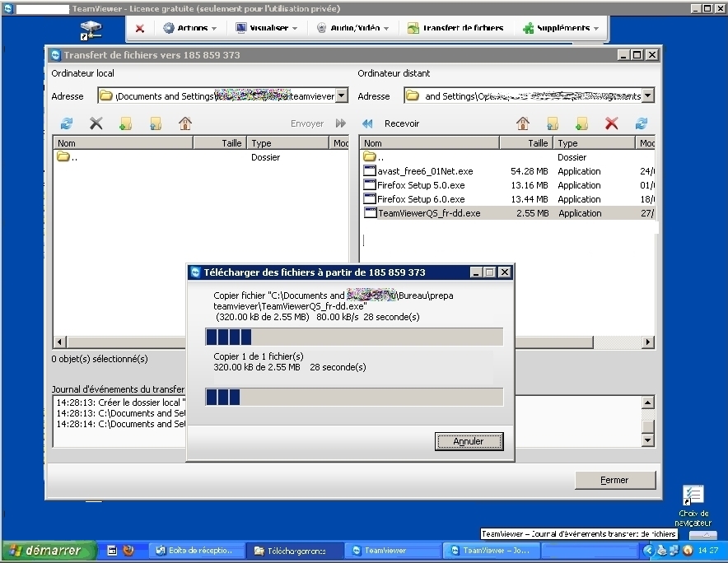Switch to Téléchargements taskbar item
Screen dimensions: 728x563
296,551
